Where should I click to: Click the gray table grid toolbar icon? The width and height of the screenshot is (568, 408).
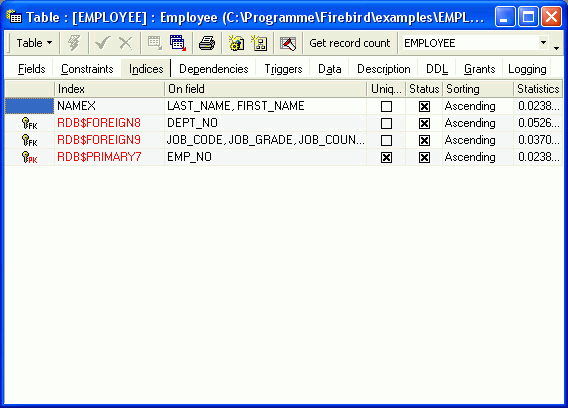[155, 43]
